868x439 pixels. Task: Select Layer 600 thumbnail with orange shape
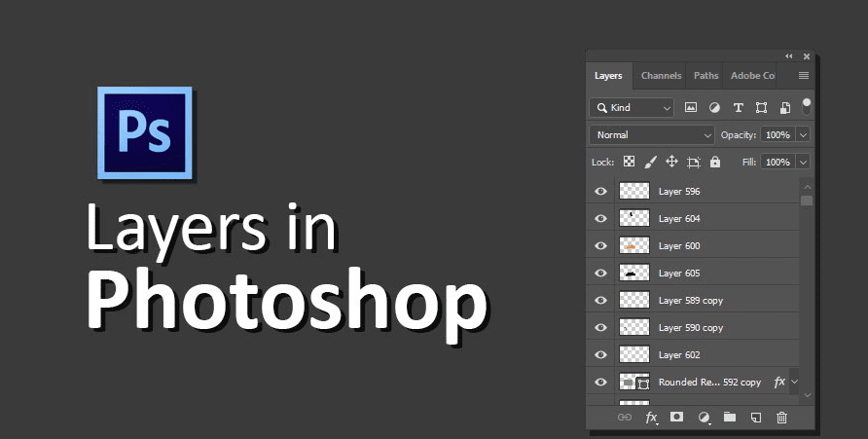(633, 245)
